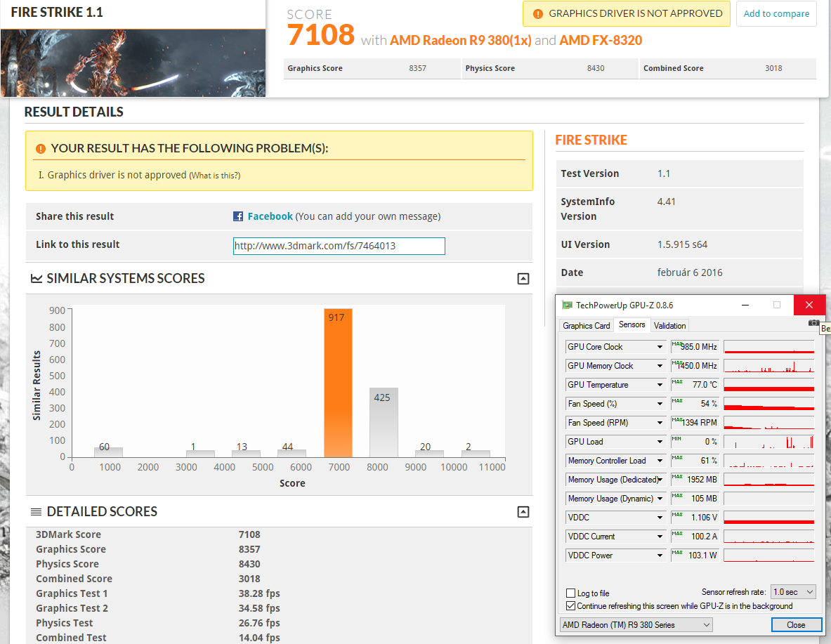
Task: Click the date value február 6 2016
Action: pyautogui.click(x=690, y=272)
